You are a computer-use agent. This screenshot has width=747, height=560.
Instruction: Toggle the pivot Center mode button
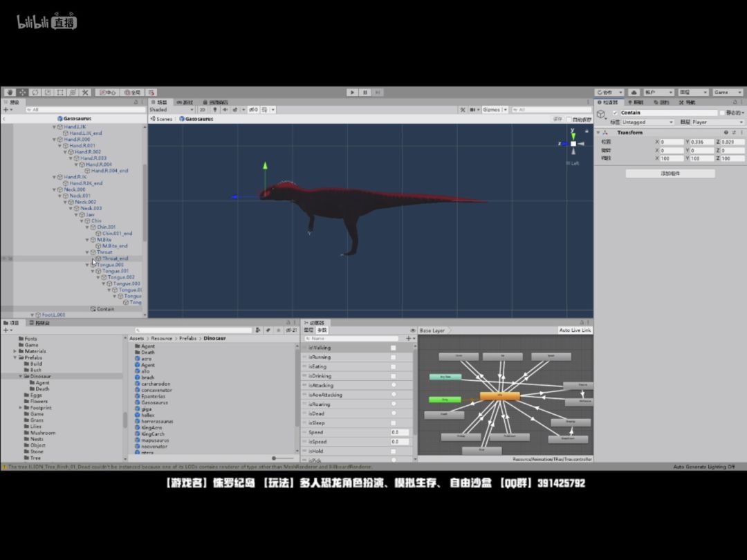[107, 93]
